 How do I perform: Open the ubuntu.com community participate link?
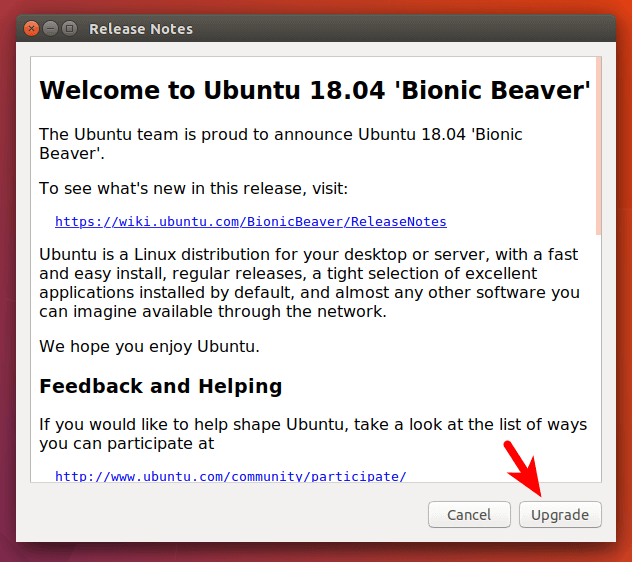click(x=230, y=476)
